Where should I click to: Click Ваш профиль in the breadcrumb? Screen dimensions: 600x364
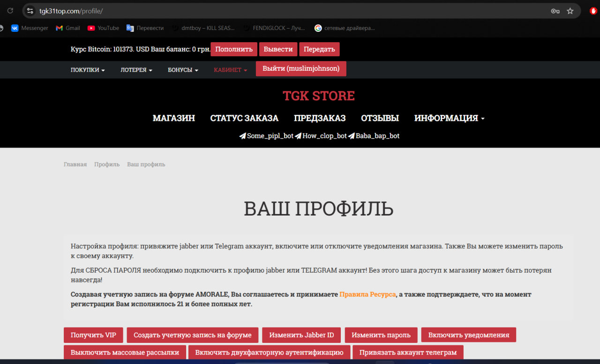tap(146, 164)
